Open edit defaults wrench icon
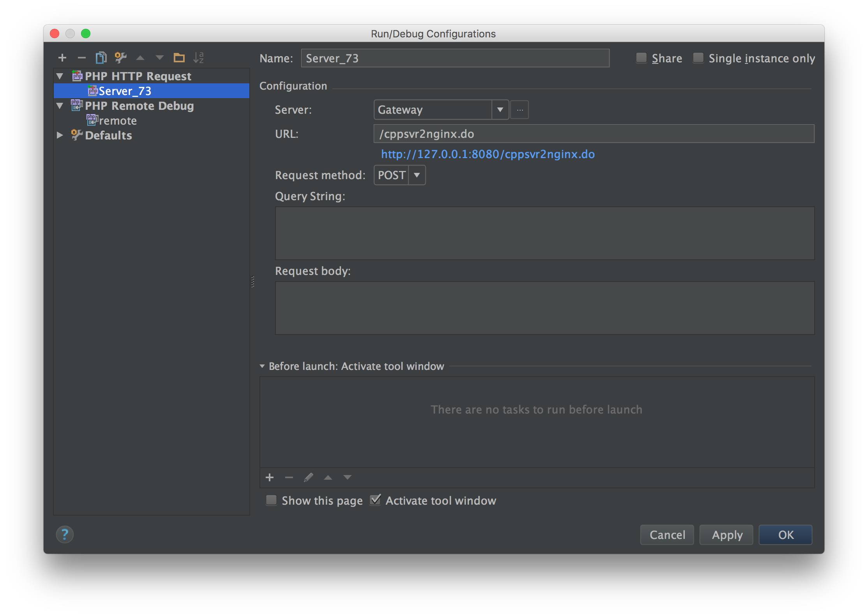Viewport: 868px width, 616px height. click(120, 58)
